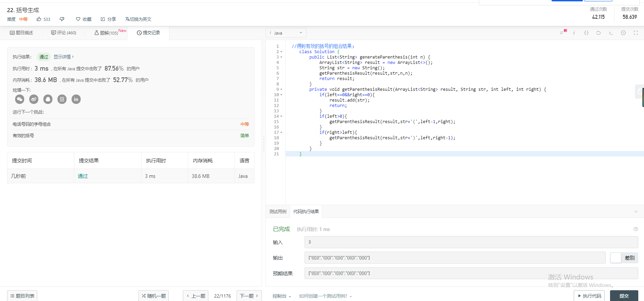Open the 题解(105) tab

pyautogui.click(x=106, y=33)
